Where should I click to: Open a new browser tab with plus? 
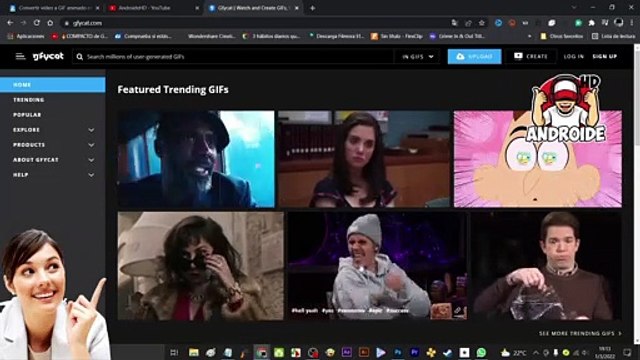pos(312,8)
